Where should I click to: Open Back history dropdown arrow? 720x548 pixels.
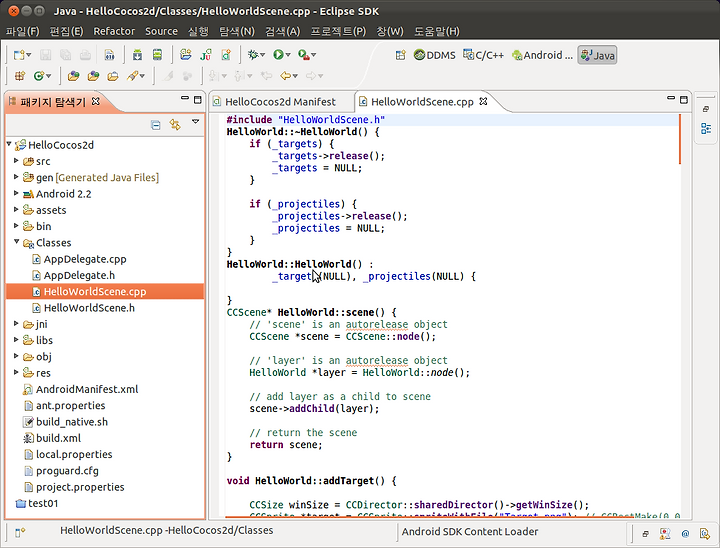295,76
